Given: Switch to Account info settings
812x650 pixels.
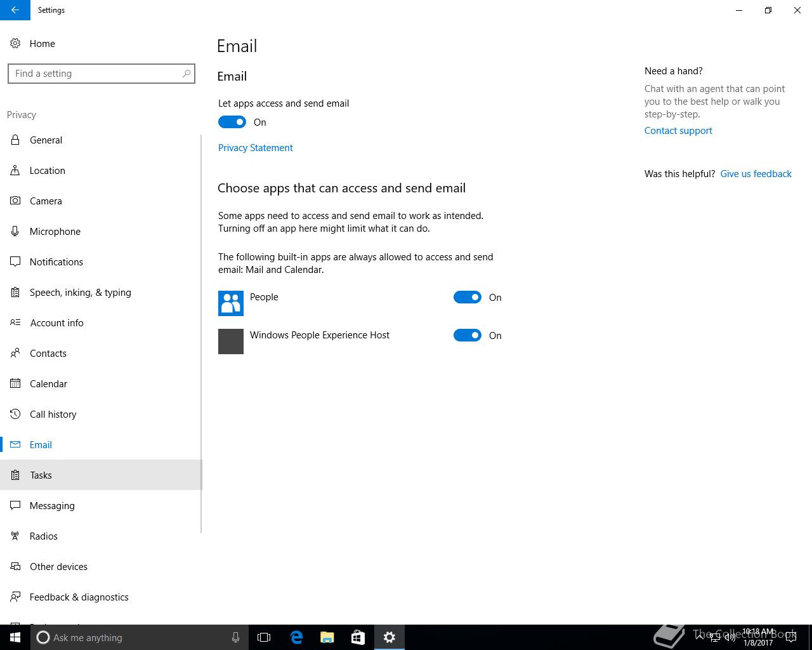Looking at the screenshot, I should coord(101,323).
